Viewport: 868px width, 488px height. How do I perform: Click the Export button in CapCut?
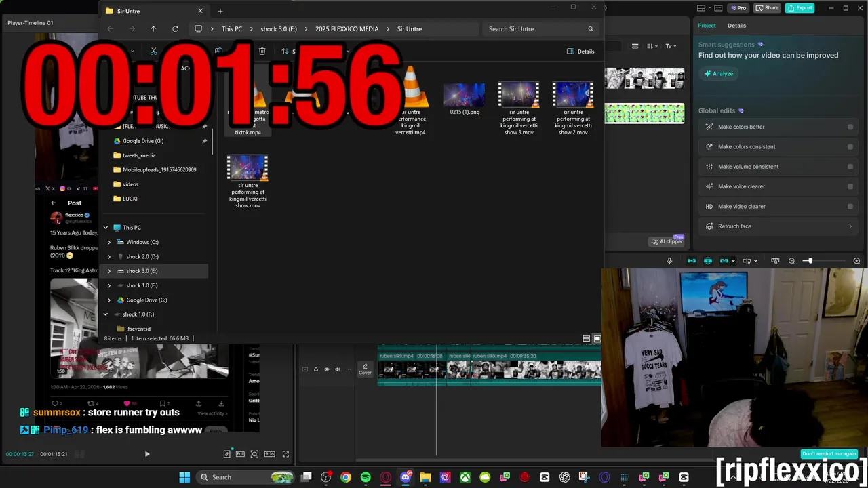pyautogui.click(x=800, y=8)
